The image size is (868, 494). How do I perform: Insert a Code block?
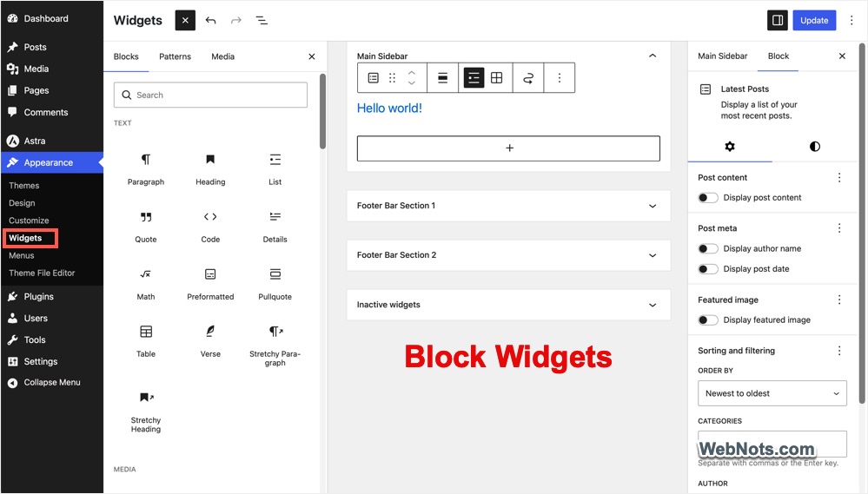[210, 227]
